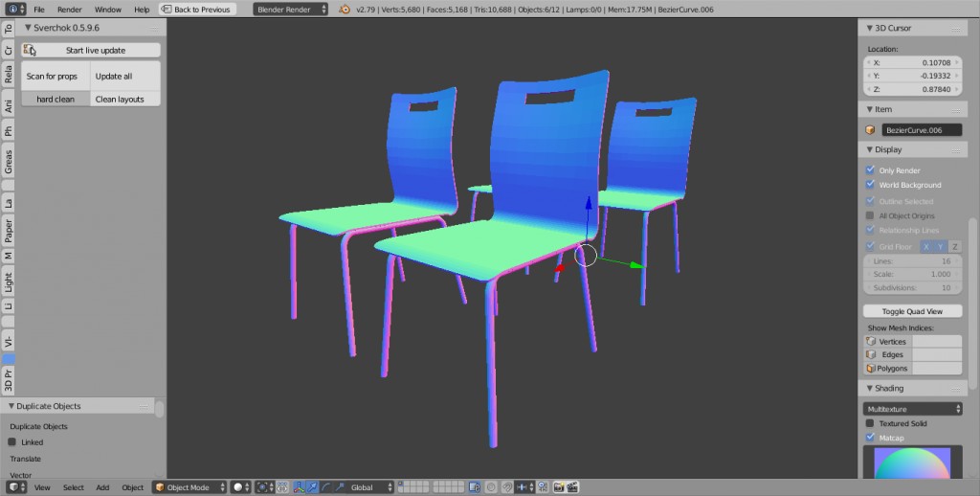This screenshot has width=980, height=496.
Task: Open the Info editor type selector
Action: (x=15, y=10)
